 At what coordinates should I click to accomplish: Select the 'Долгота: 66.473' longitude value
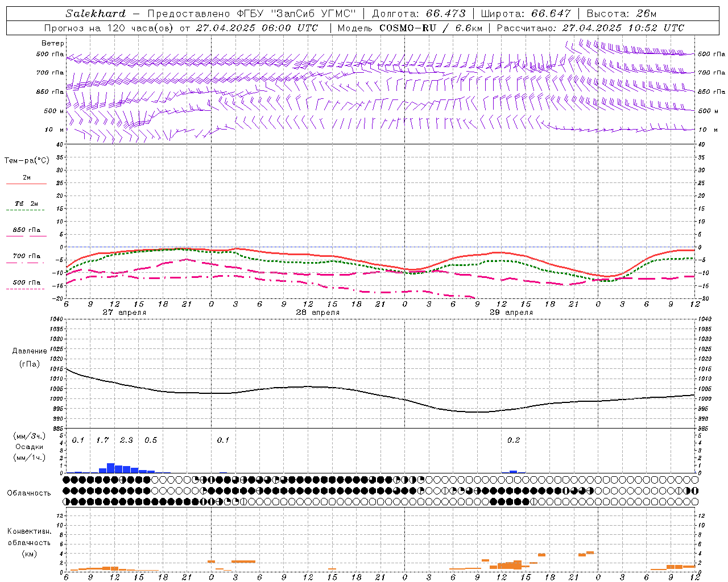tap(419, 14)
